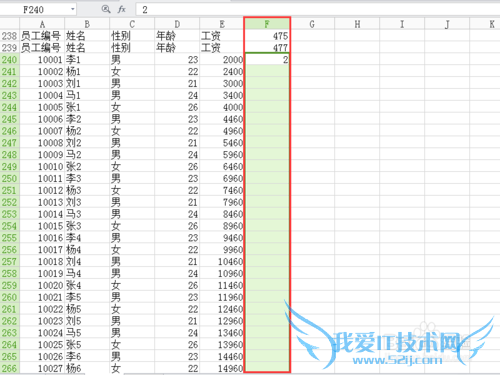500x375 pixels.
Task: Open the Name Box dropdown arrow
Action: click(x=72, y=9)
